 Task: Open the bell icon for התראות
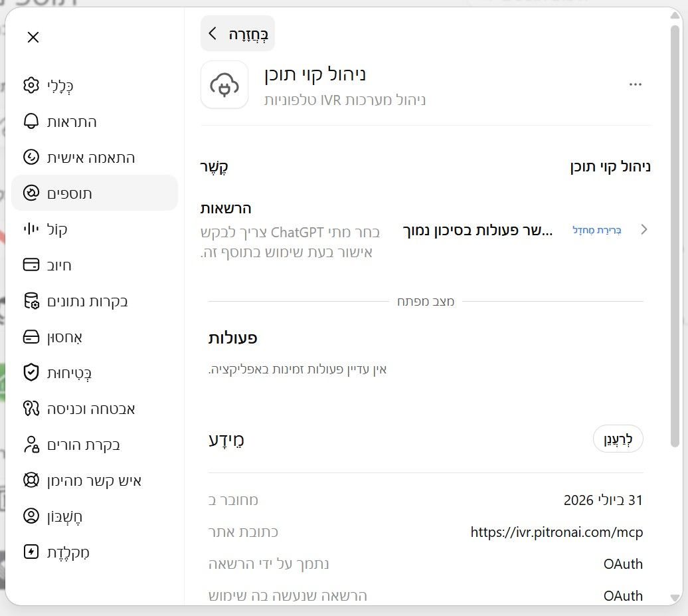[31, 121]
